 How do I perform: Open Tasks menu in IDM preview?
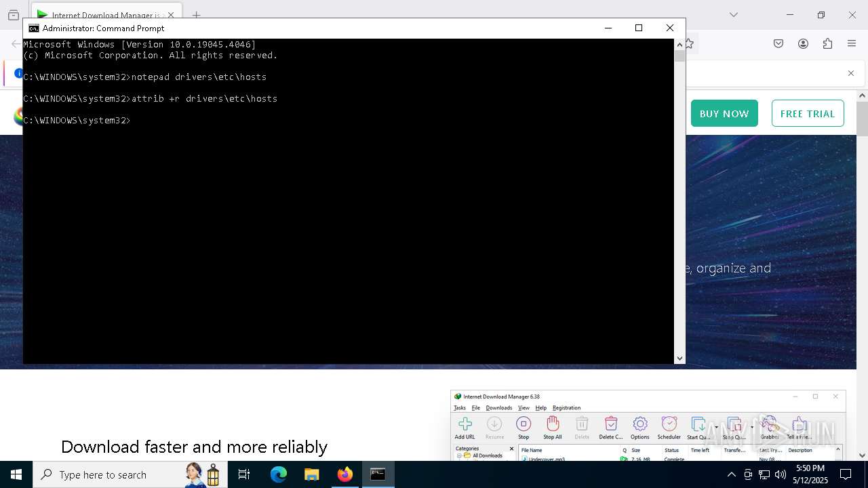click(460, 408)
